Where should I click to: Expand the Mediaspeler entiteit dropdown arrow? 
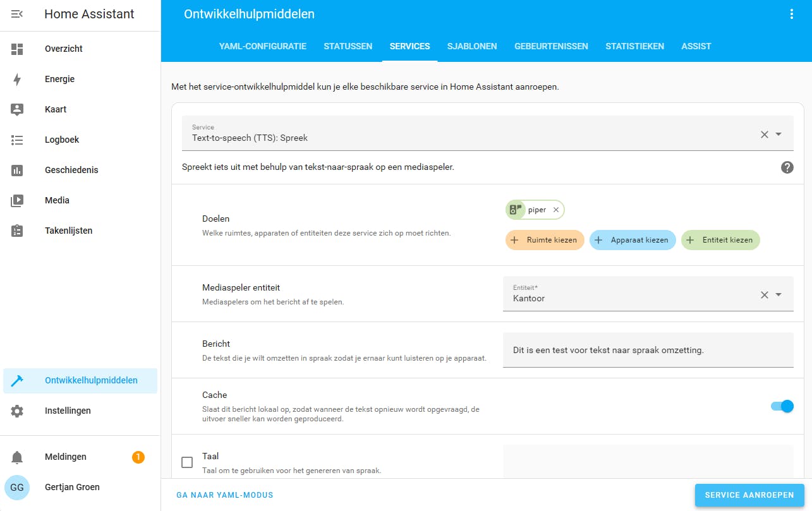[x=779, y=294]
